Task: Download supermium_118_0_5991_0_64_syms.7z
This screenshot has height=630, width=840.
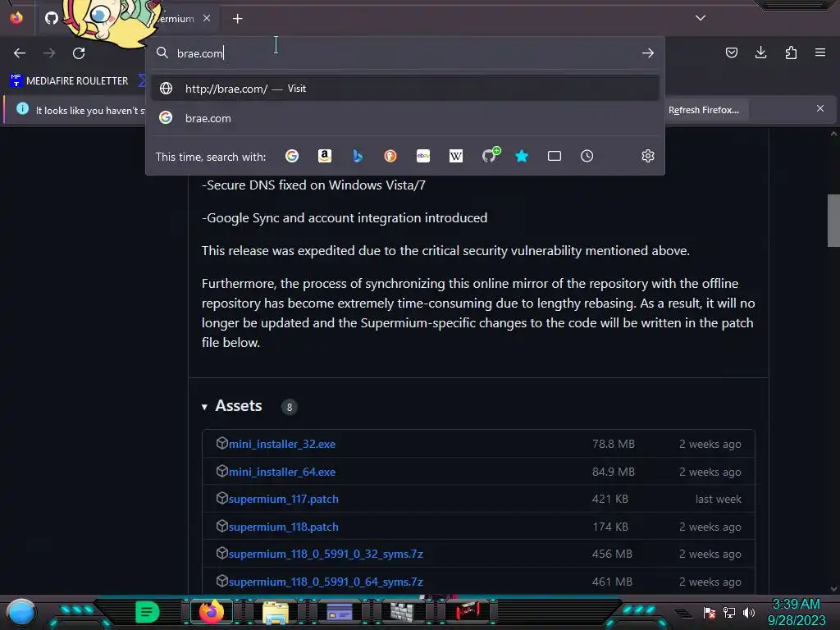Action: click(x=326, y=582)
